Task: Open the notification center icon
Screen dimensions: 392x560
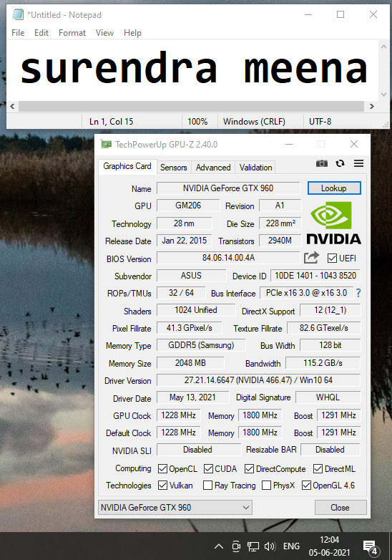Action: coord(371,547)
